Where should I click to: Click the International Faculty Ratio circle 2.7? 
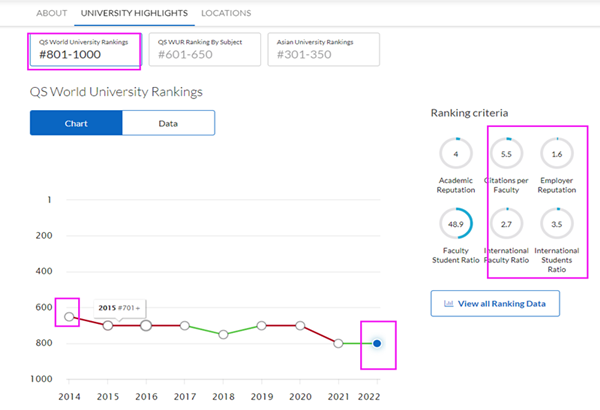click(506, 224)
